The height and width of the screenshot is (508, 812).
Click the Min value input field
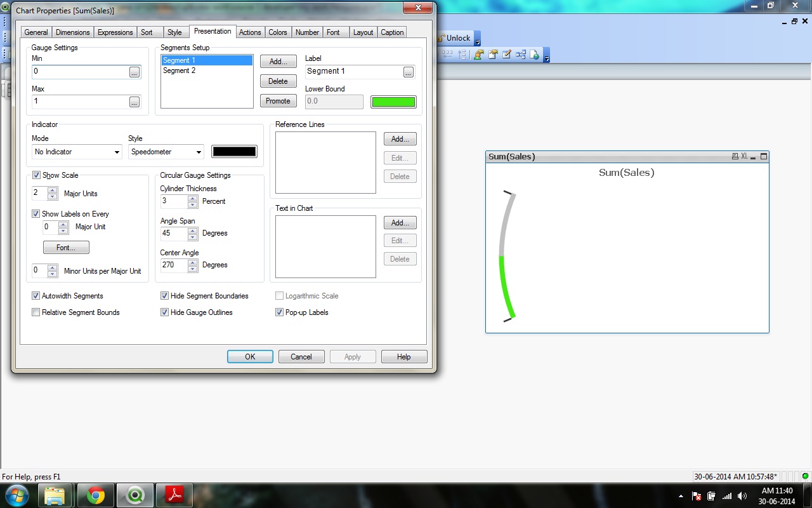coord(80,72)
